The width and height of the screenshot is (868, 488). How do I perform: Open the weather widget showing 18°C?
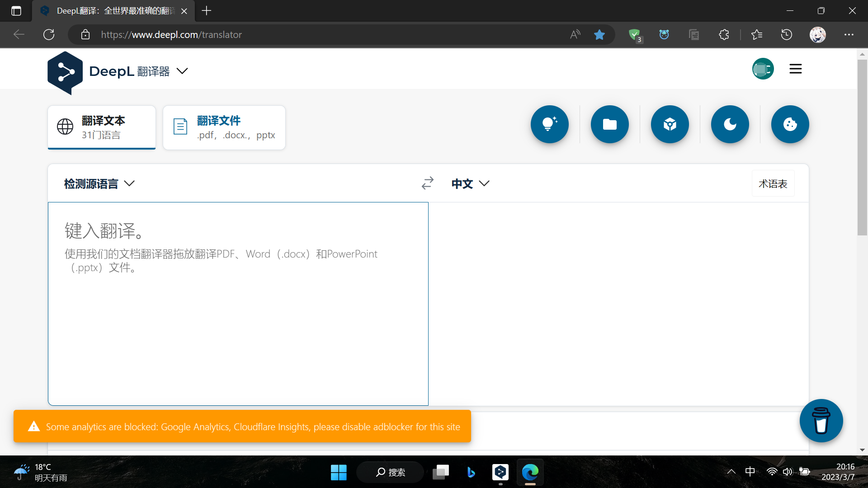tap(41, 472)
